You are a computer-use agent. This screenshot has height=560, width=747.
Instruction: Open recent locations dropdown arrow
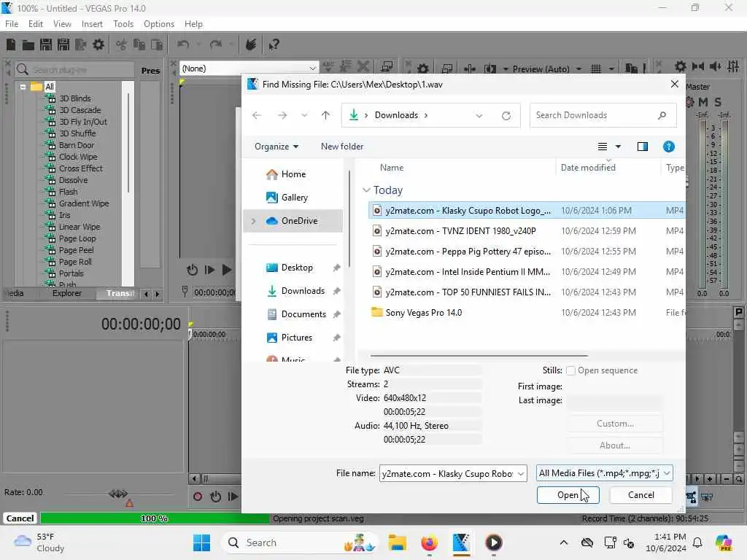[x=304, y=115]
